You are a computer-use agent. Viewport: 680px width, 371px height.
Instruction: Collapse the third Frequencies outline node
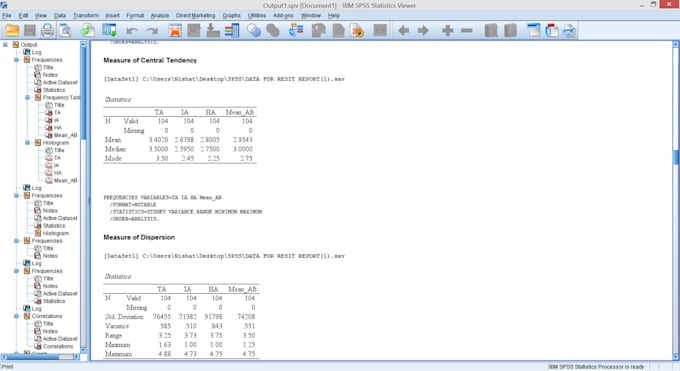(x=16, y=240)
